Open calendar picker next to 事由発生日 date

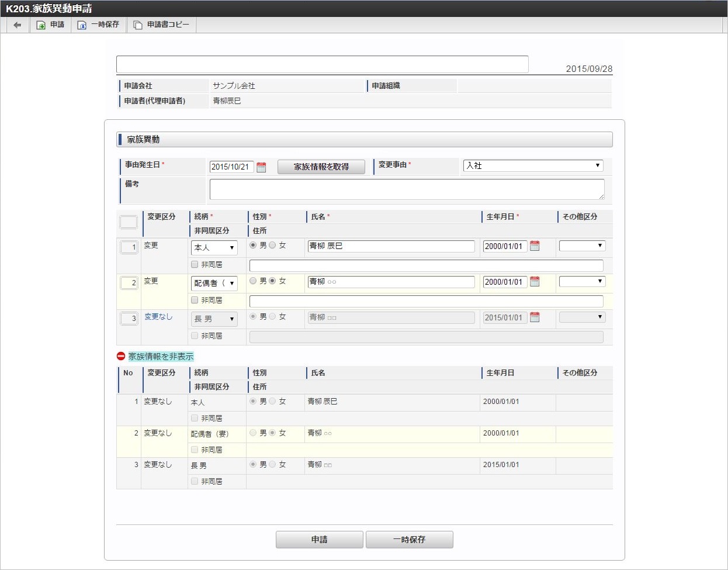pos(261,167)
